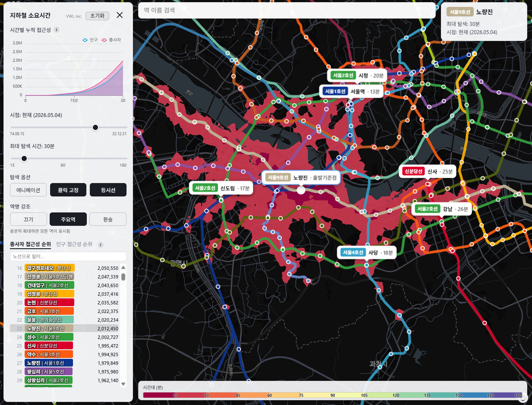Click the 시청 20분 map label
Image resolution: width=532 pixels, height=405 pixels.
coord(357,76)
